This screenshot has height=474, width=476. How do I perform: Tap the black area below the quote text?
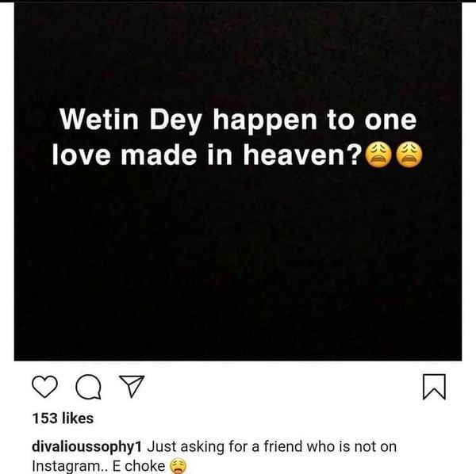[238, 264]
